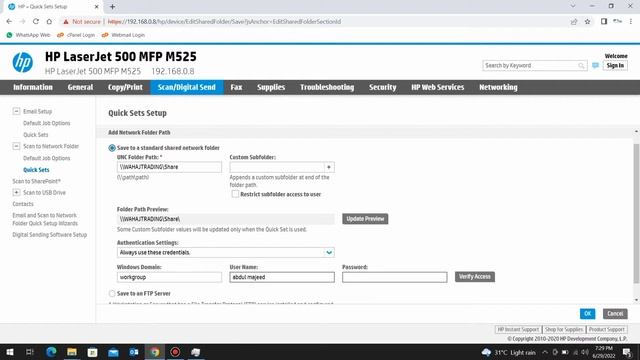The width and height of the screenshot is (640, 360).
Task: Open the Supplies tab
Action: [271, 87]
